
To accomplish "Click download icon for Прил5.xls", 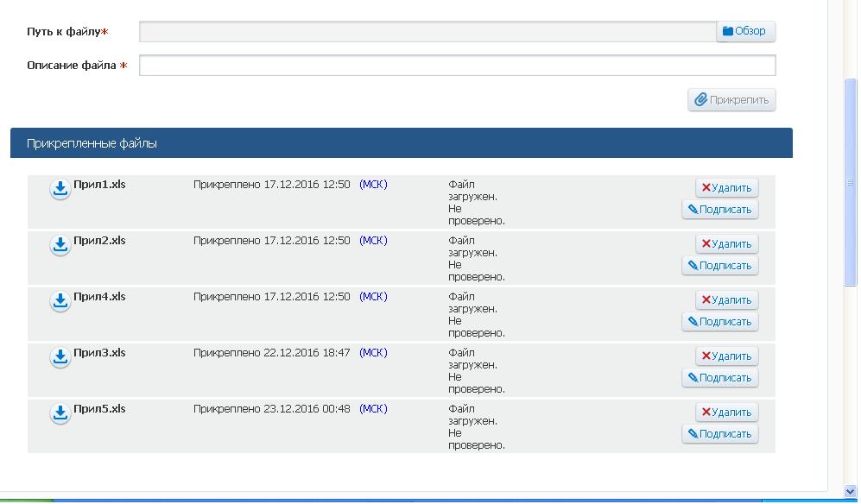I will [x=60, y=414].
